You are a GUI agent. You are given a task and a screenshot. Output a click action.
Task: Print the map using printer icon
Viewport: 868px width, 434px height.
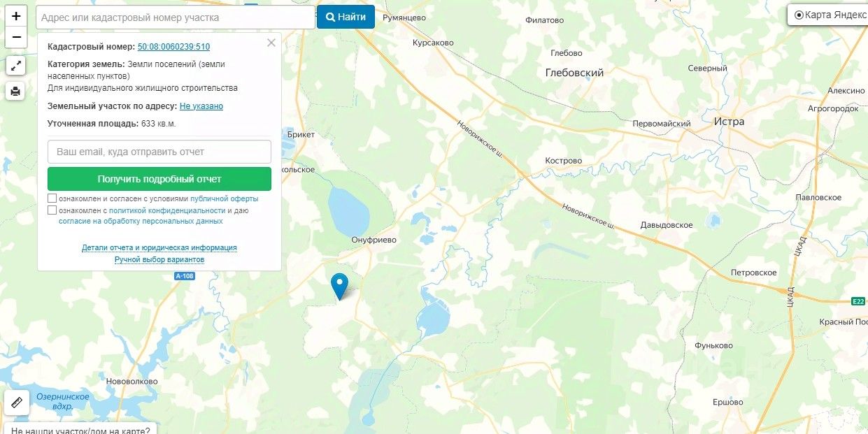[15, 91]
